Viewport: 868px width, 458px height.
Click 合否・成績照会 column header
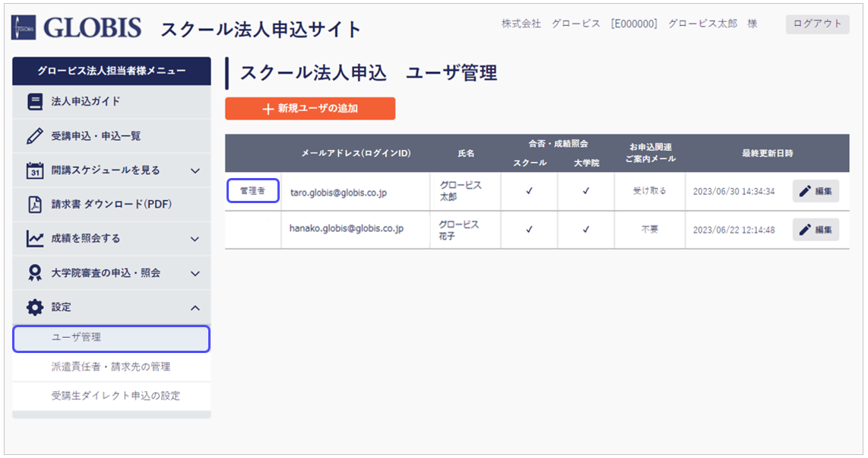[557, 144]
